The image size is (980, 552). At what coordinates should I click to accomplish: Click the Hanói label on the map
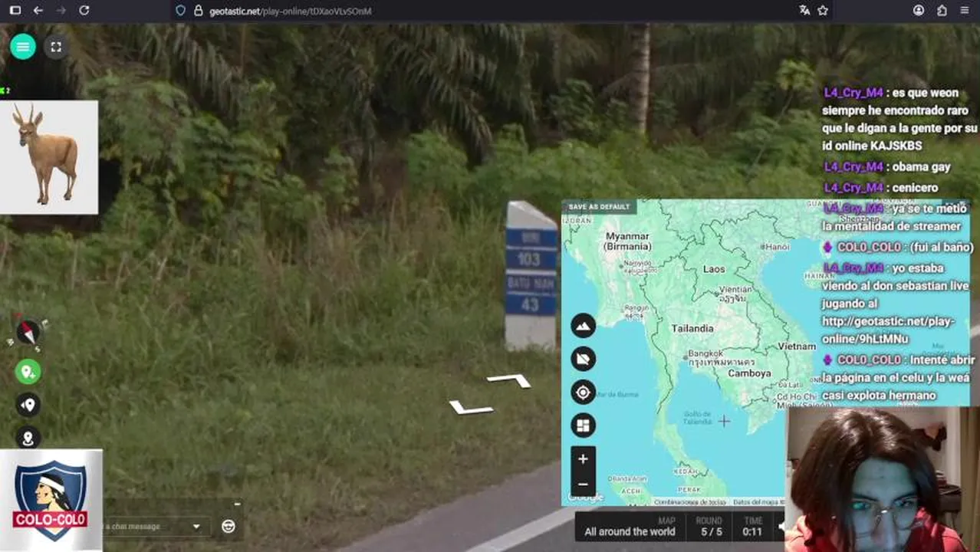point(776,247)
